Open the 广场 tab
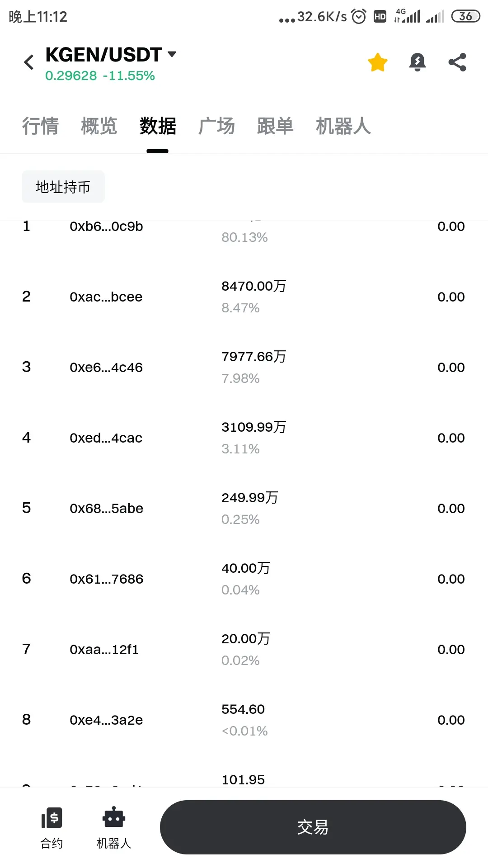The image size is (488, 868). 216,126
